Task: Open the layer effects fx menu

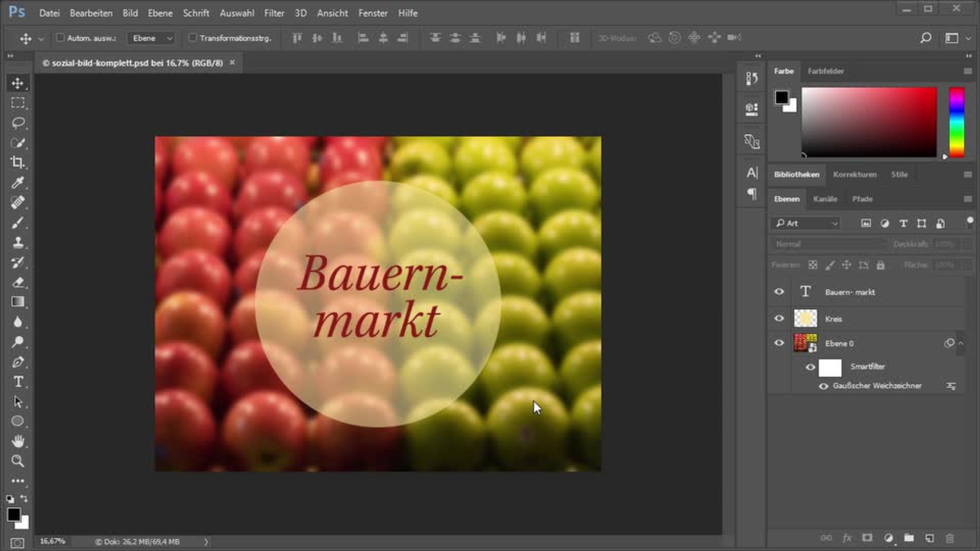Action: point(847,538)
